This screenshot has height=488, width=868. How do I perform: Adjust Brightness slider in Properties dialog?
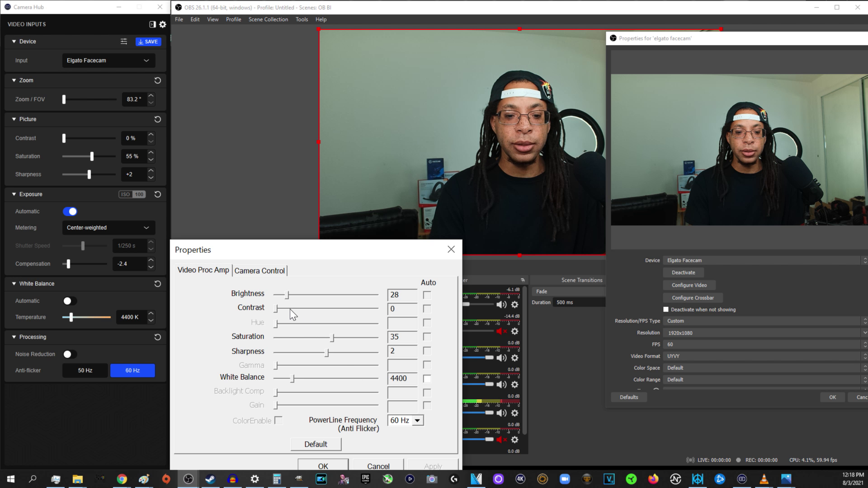(x=287, y=295)
